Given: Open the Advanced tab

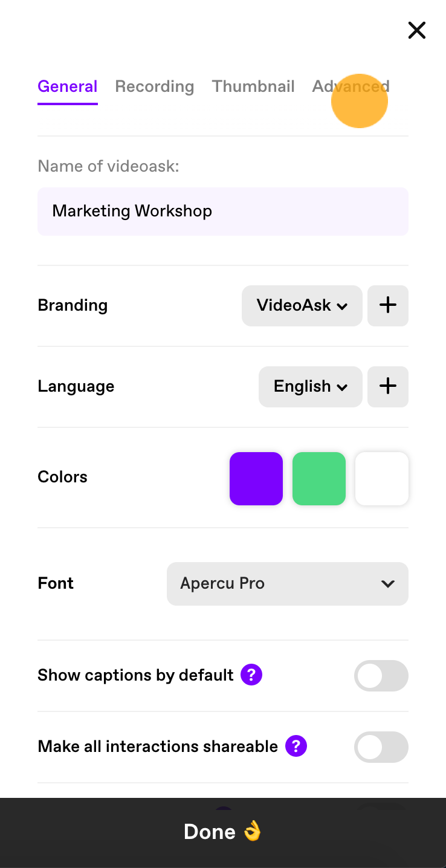Looking at the screenshot, I should click(x=351, y=86).
